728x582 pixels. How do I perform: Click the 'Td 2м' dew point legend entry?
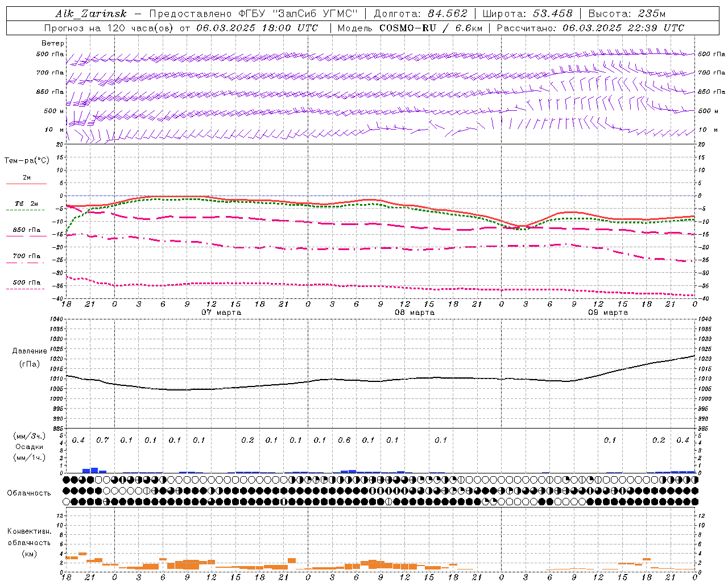click(27, 203)
